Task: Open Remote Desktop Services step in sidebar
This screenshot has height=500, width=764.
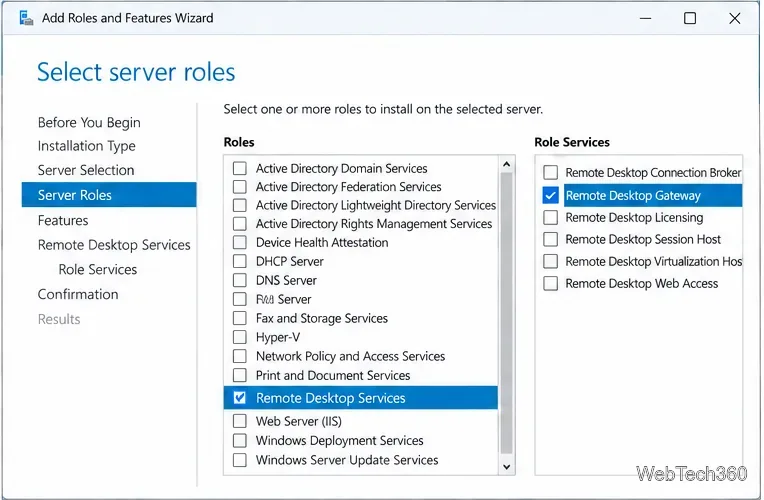Action: tap(114, 245)
